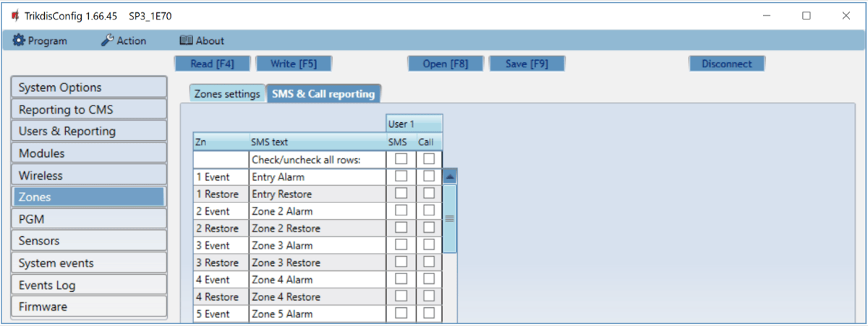
Task: Check SMS box for all rows
Action: point(401,159)
